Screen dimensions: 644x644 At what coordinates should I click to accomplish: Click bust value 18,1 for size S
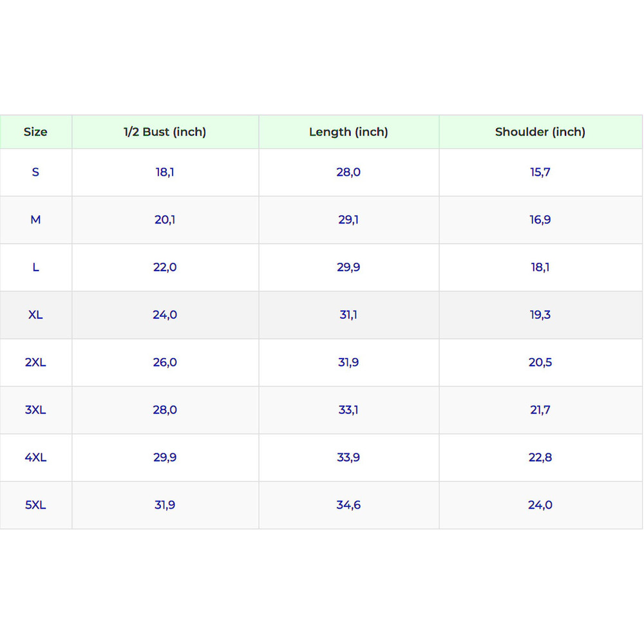pos(165,172)
